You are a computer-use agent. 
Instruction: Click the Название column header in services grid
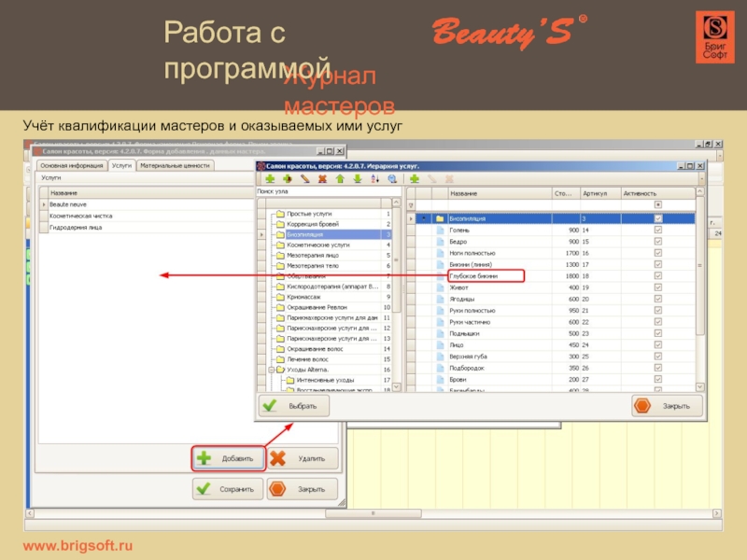coord(500,193)
